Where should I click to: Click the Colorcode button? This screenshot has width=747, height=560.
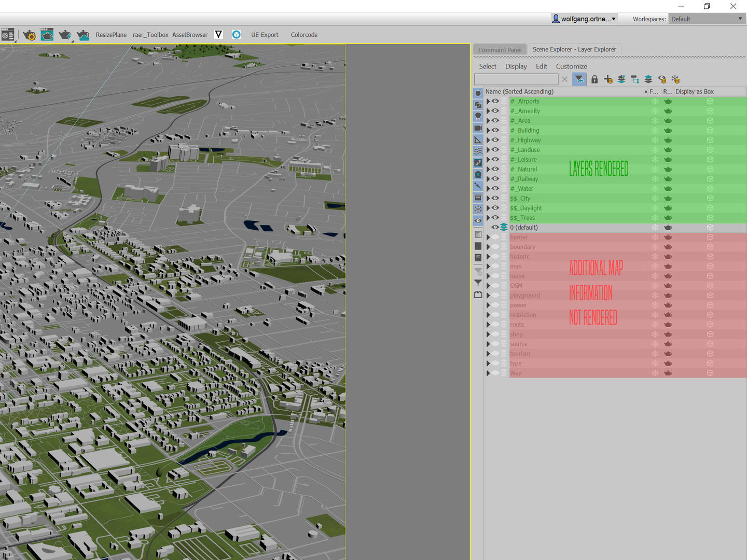coord(304,35)
